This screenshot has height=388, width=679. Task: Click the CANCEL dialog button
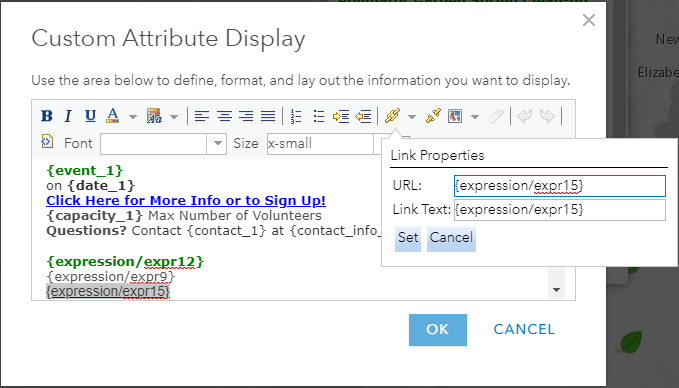point(524,330)
